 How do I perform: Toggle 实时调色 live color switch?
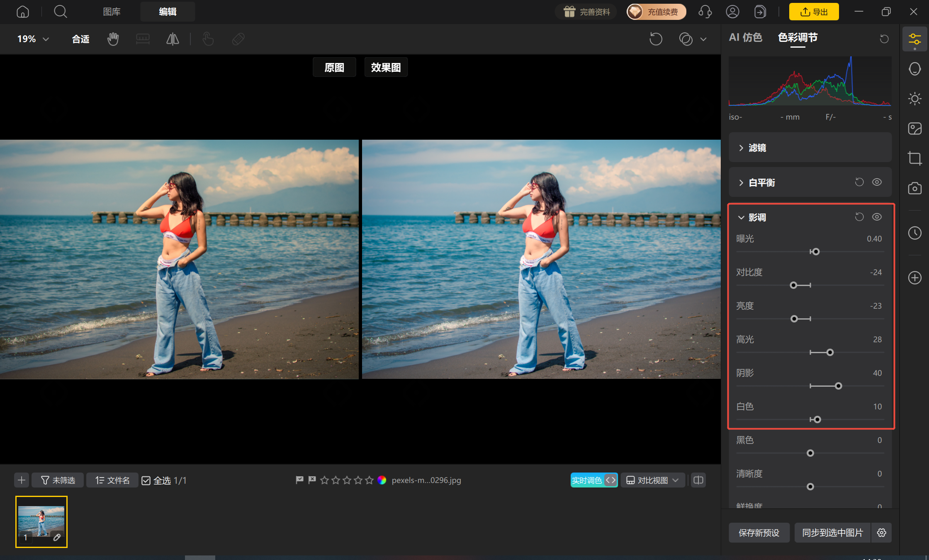[594, 480]
